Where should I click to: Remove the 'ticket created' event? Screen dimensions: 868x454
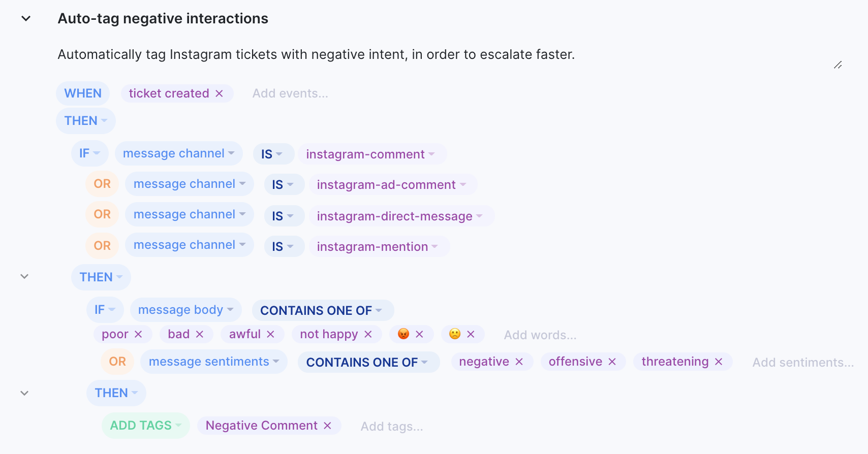(x=219, y=93)
